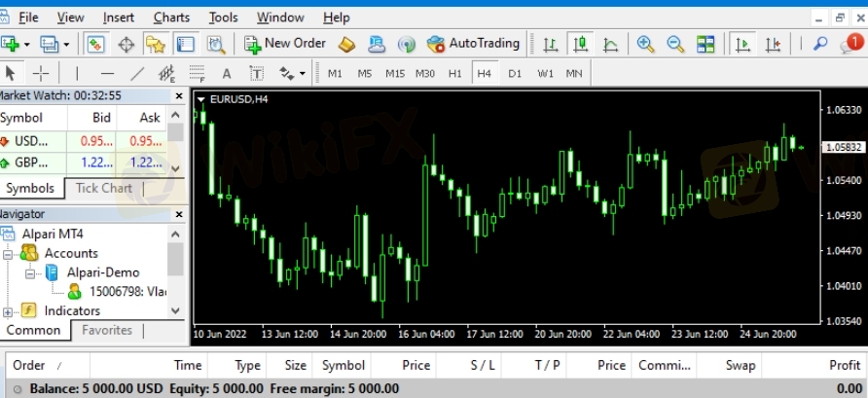Close the Market Watch panel
Screen dimensions: 868x398
point(178,95)
